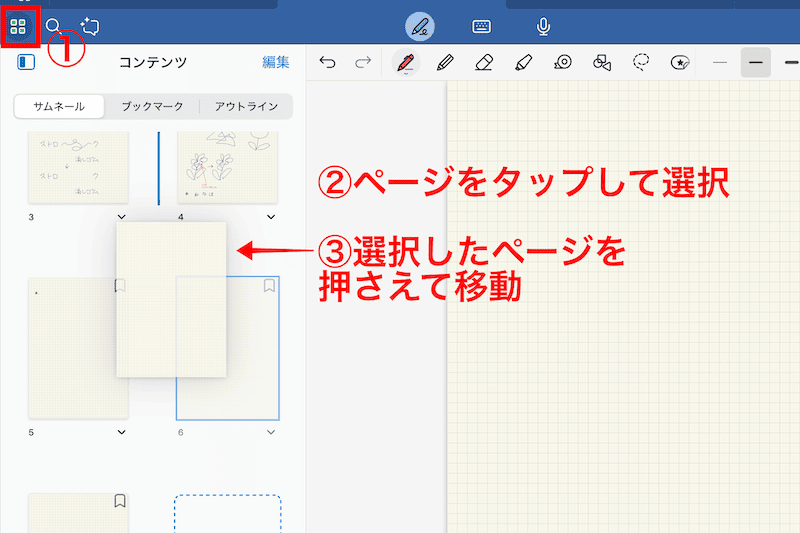Screen dimensions: 800x533
Task: Select the lasso selection tool
Action: (641, 62)
